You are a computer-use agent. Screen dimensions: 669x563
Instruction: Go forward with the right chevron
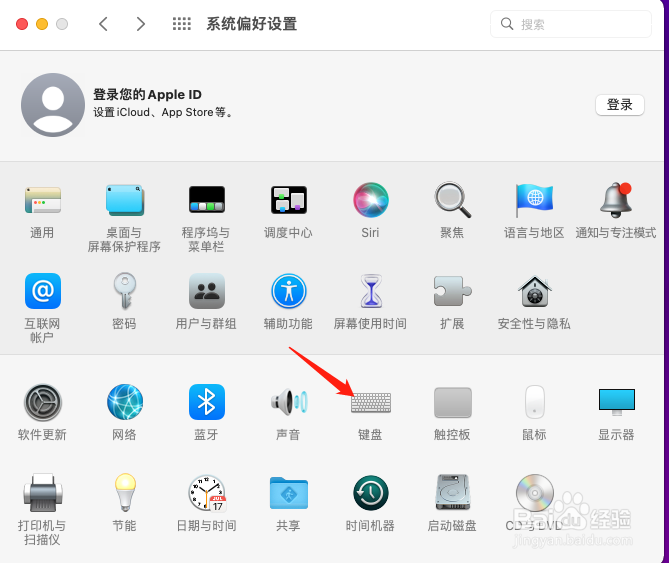(140, 24)
